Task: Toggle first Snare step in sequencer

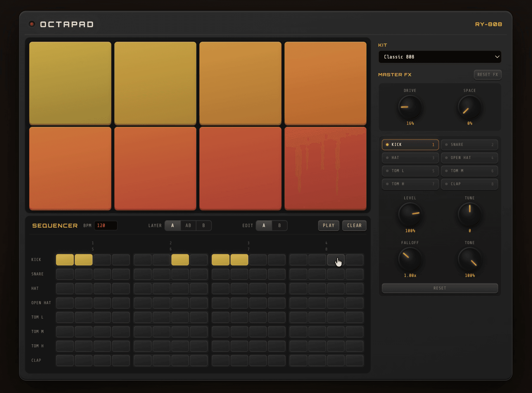Action: point(65,274)
